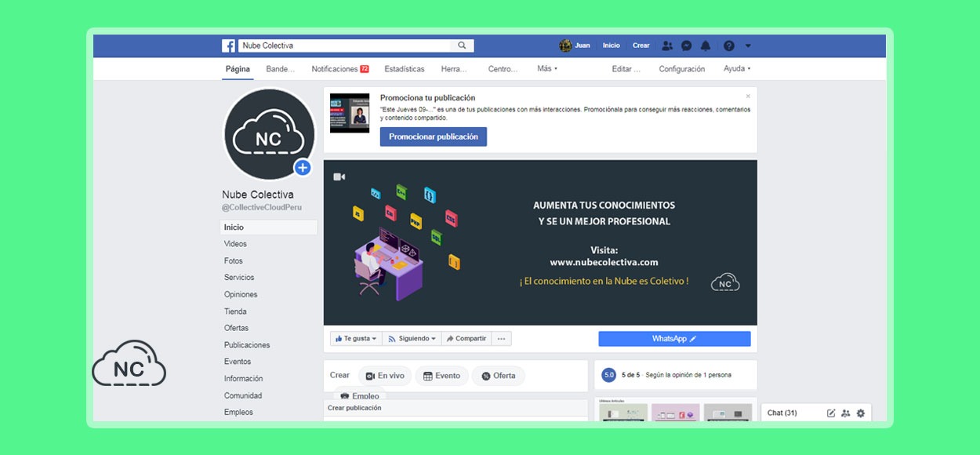Viewport: 980px width, 455px height.
Task: Open Tienda in the left sidebar
Action: pos(235,311)
